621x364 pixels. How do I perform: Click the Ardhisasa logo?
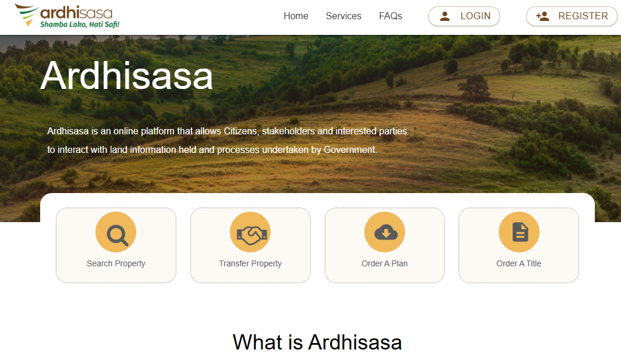coord(67,16)
